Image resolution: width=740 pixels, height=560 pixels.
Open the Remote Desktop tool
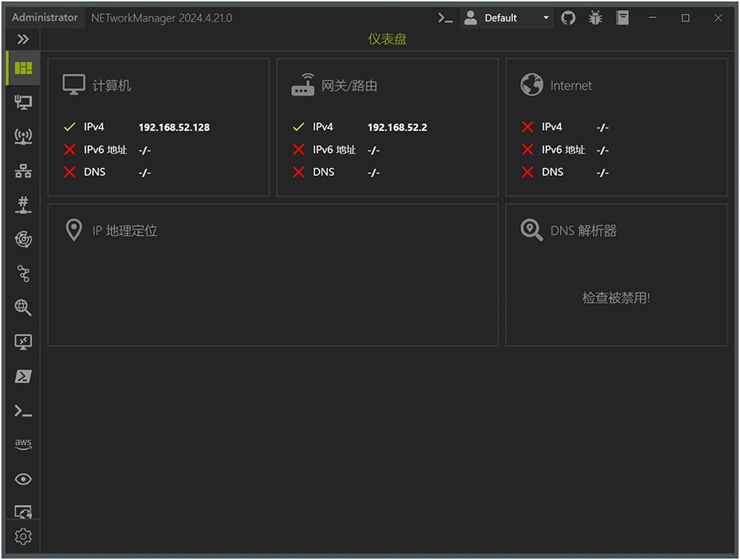point(23,342)
